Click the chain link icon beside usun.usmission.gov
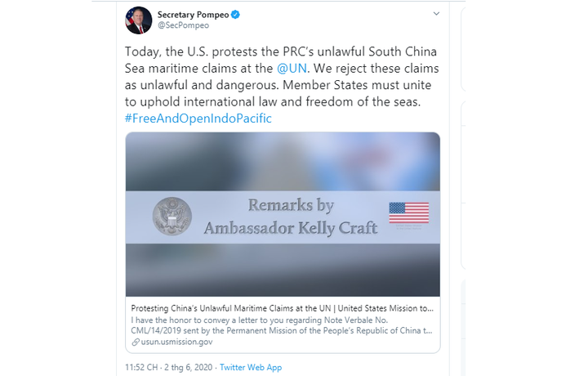 click(135, 342)
